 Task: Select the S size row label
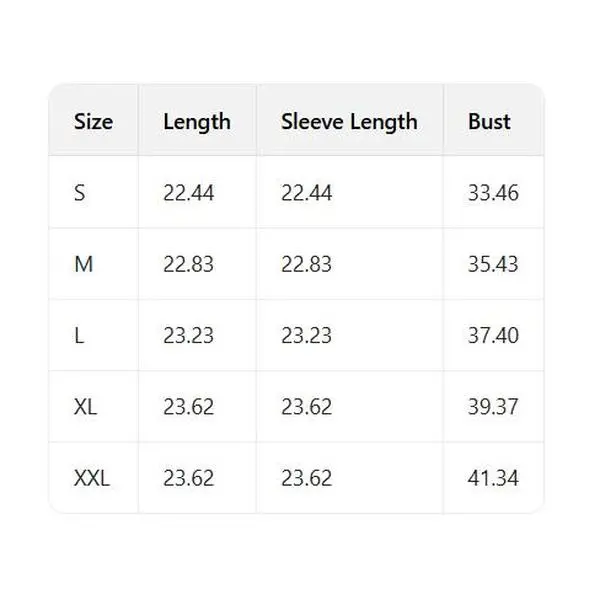[80, 193]
